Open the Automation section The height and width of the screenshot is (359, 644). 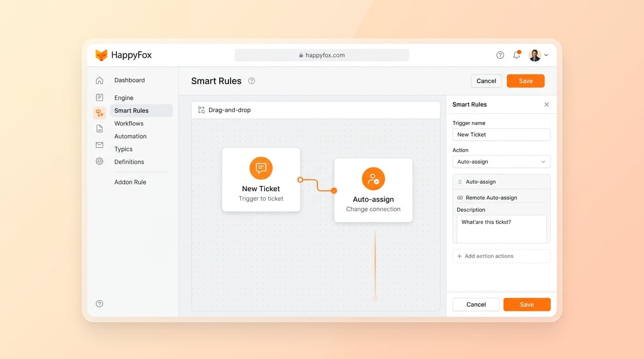coord(131,136)
